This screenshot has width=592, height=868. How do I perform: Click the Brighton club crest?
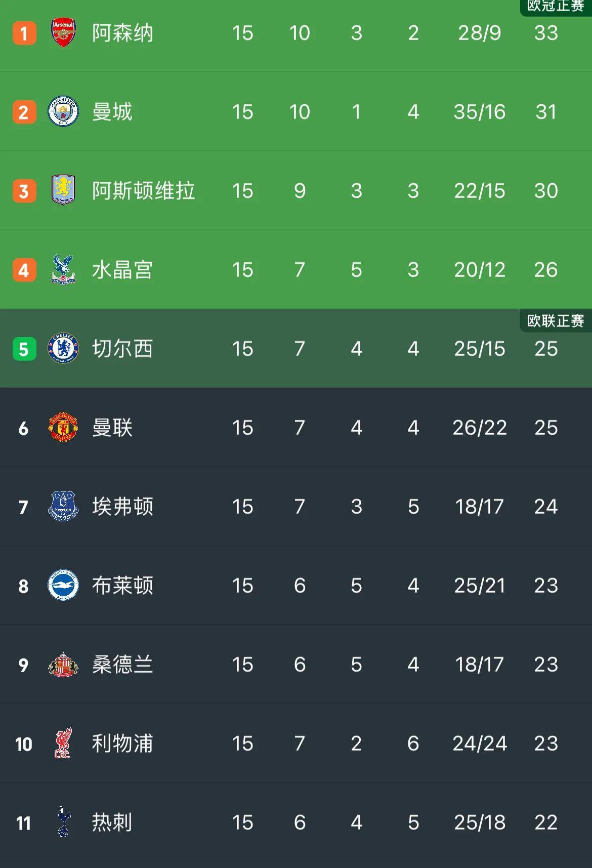62,586
